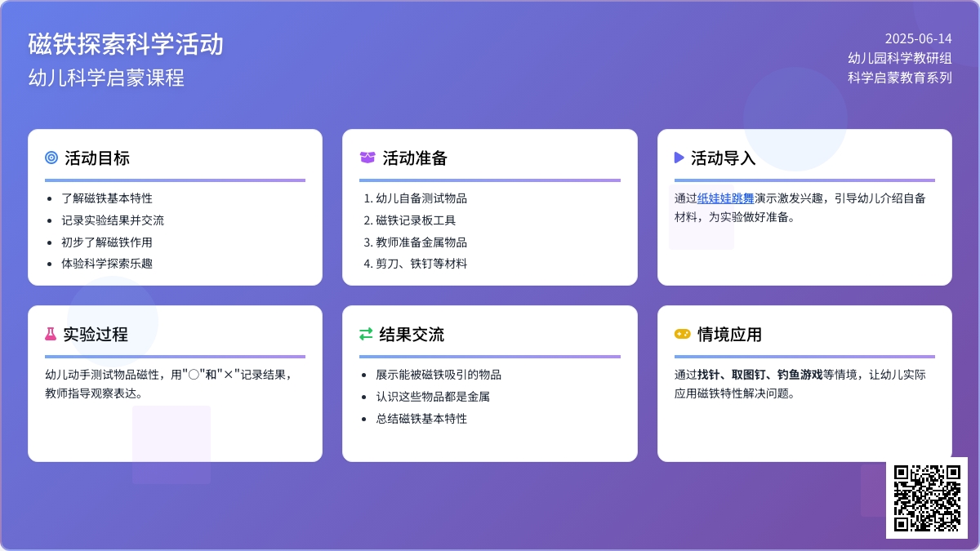Viewport: 980px width, 551px height.
Task: Click bullet 了解磁铁基本特性
Action: pos(107,198)
